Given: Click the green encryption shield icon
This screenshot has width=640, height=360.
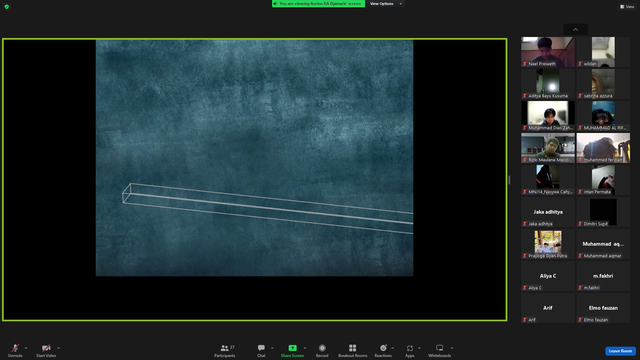Looking at the screenshot, I should click(7, 7).
